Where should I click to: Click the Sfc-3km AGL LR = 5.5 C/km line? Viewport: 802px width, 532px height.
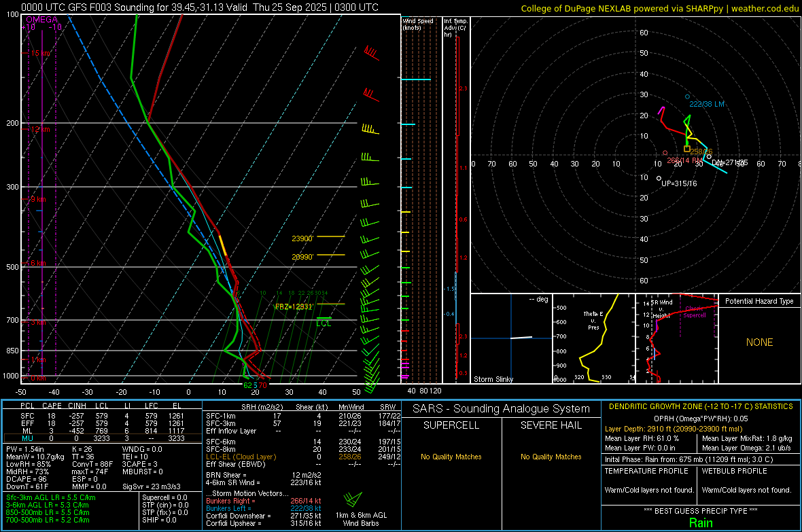(51, 497)
